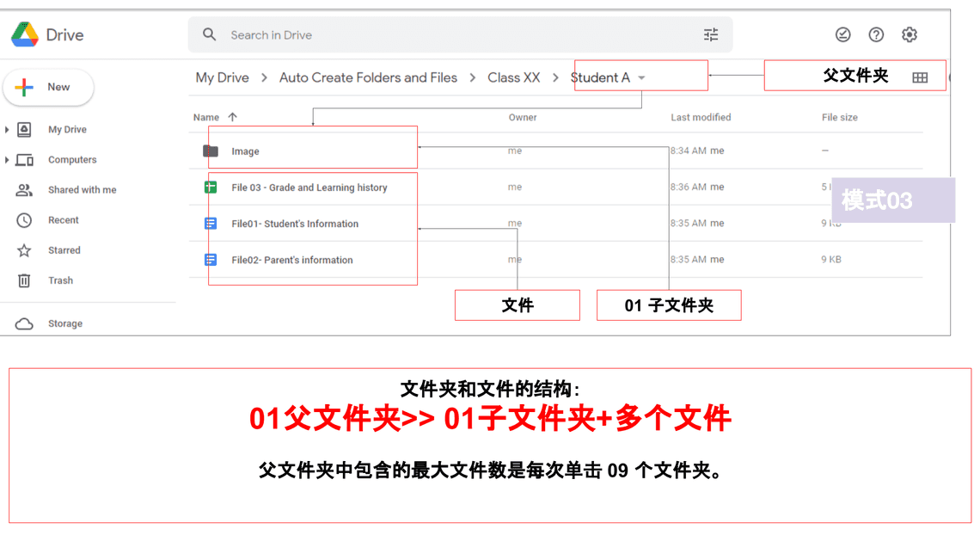Click the offline ready checkmark icon
Screen dimensions: 980x535
coord(843,35)
